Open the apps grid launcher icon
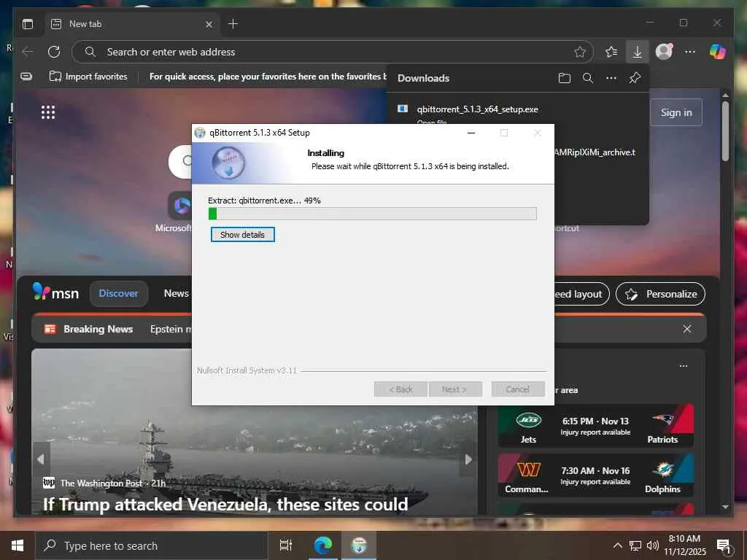 48,112
